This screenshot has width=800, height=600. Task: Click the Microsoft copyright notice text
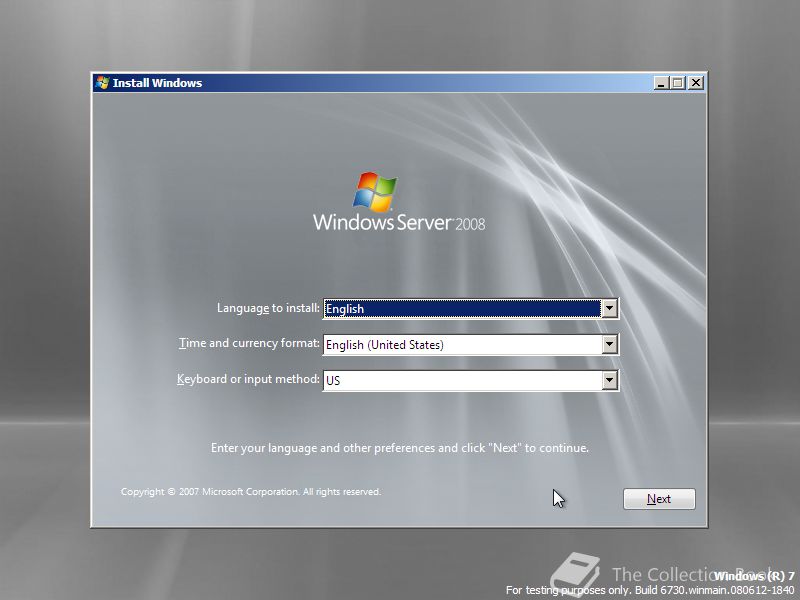251,492
